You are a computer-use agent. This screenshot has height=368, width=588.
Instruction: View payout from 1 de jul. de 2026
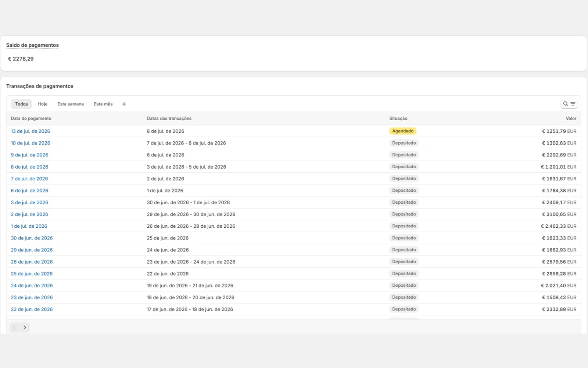pos(29,226)
